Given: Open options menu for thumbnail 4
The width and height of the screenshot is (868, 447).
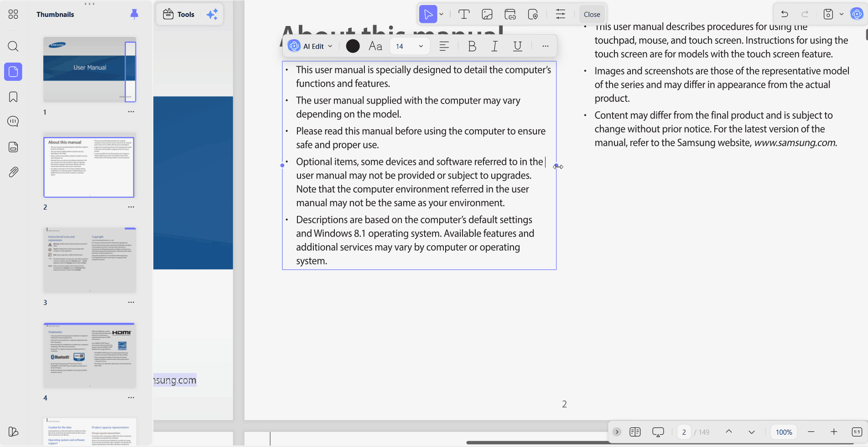Looking at the screenshot, I should 131,398.
